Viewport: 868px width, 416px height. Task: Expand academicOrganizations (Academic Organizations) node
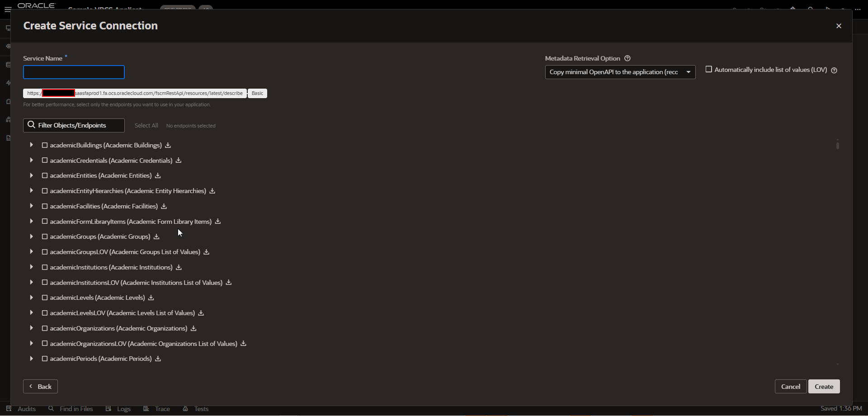(31, 328)
